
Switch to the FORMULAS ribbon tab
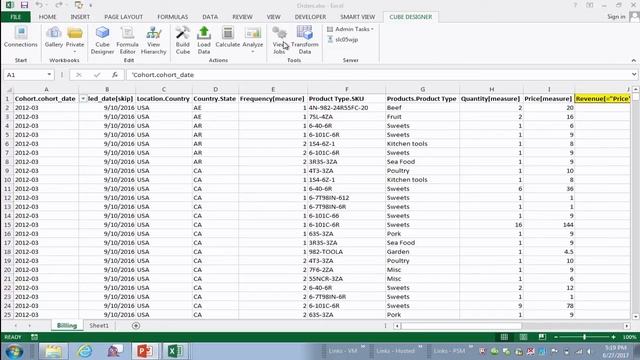pos(173,17)
